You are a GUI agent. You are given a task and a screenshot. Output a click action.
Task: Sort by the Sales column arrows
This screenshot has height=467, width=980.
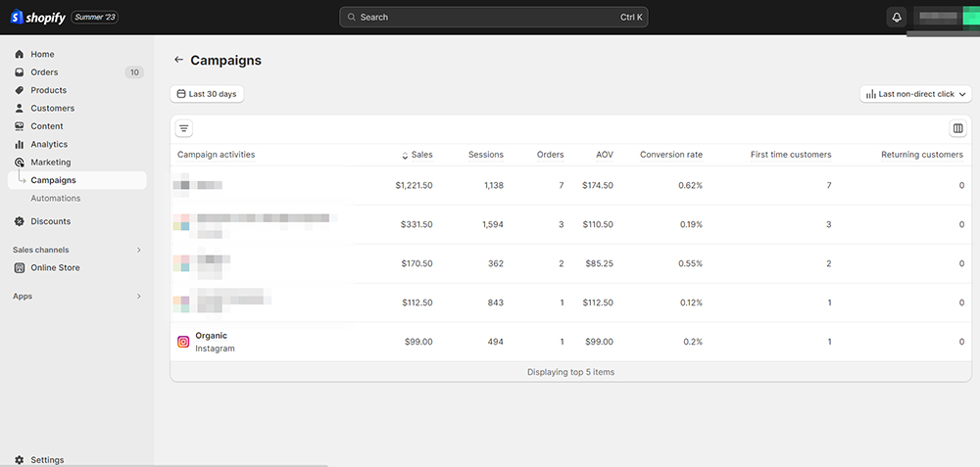[405, 155]
